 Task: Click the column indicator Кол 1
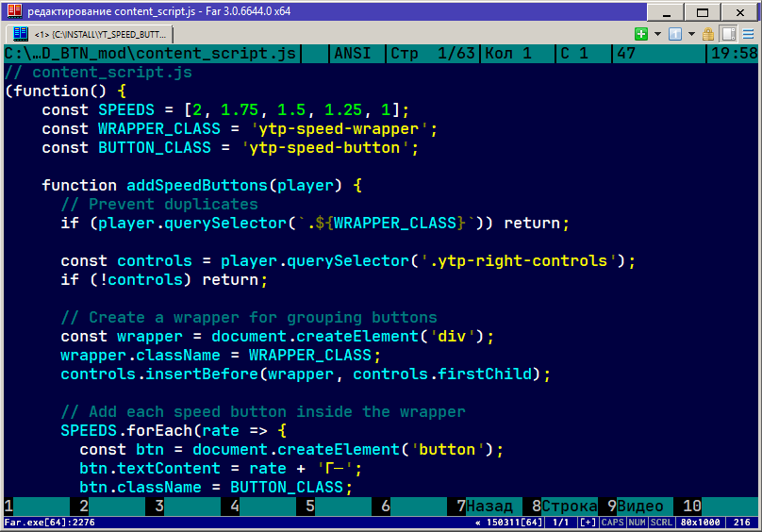(508, 53)
